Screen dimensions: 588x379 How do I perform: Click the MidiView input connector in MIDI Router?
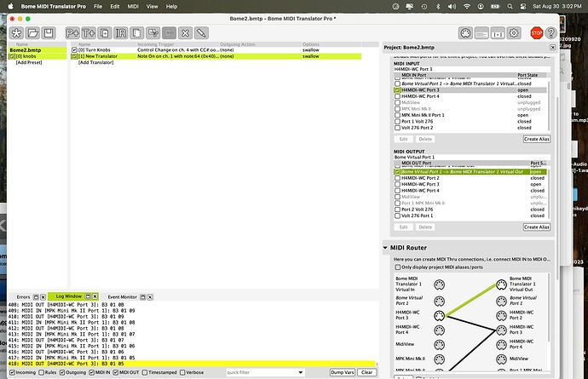point(439,345)
